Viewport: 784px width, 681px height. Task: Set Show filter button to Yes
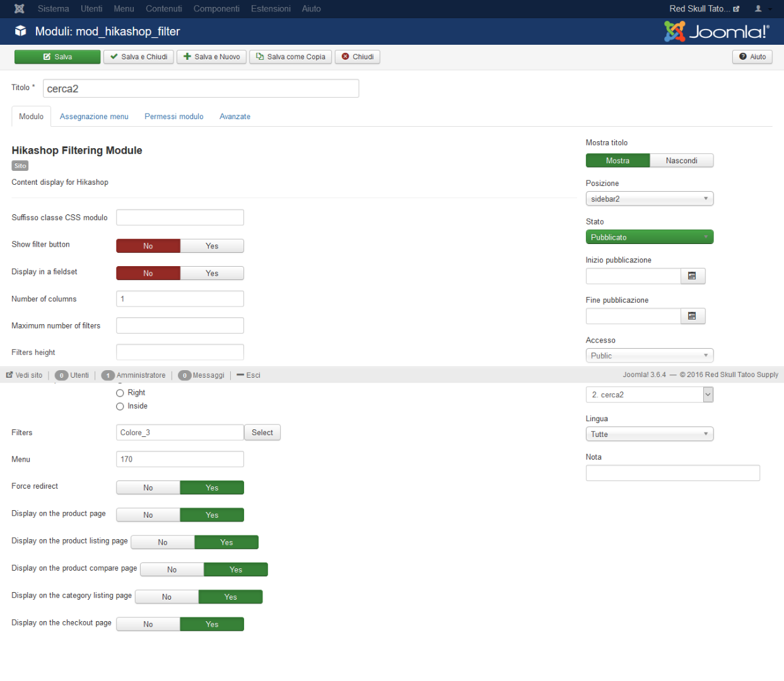coord(212,247)
